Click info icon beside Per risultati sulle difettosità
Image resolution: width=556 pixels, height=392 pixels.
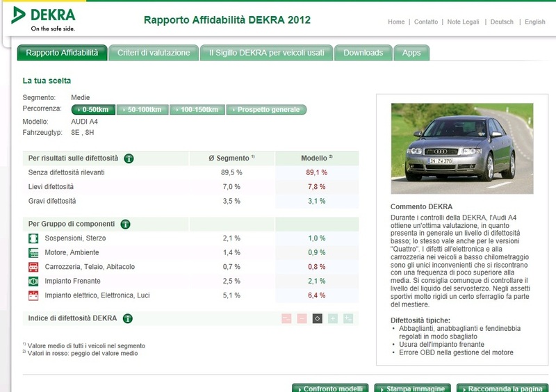129,158
